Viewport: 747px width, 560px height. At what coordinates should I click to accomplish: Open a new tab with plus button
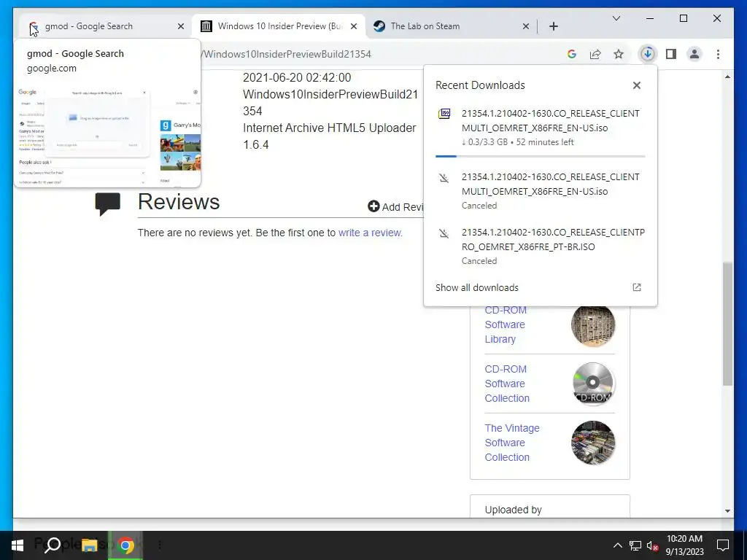tap(553, 26)
